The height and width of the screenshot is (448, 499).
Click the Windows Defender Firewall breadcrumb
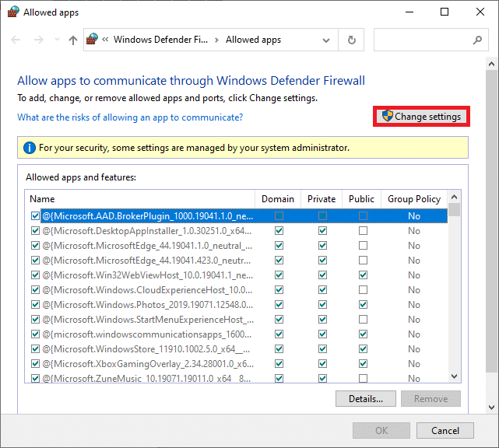[x=162, y=40]
